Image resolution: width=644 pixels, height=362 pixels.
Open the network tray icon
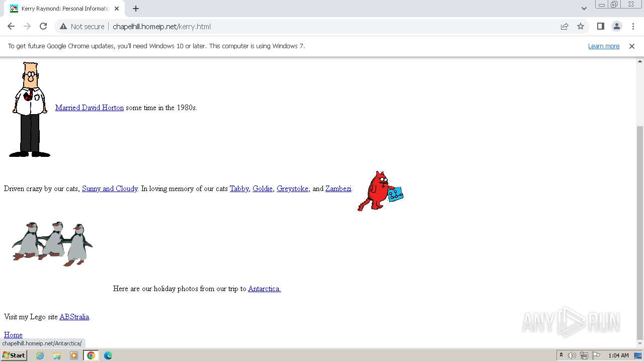(x=584, y=355)
